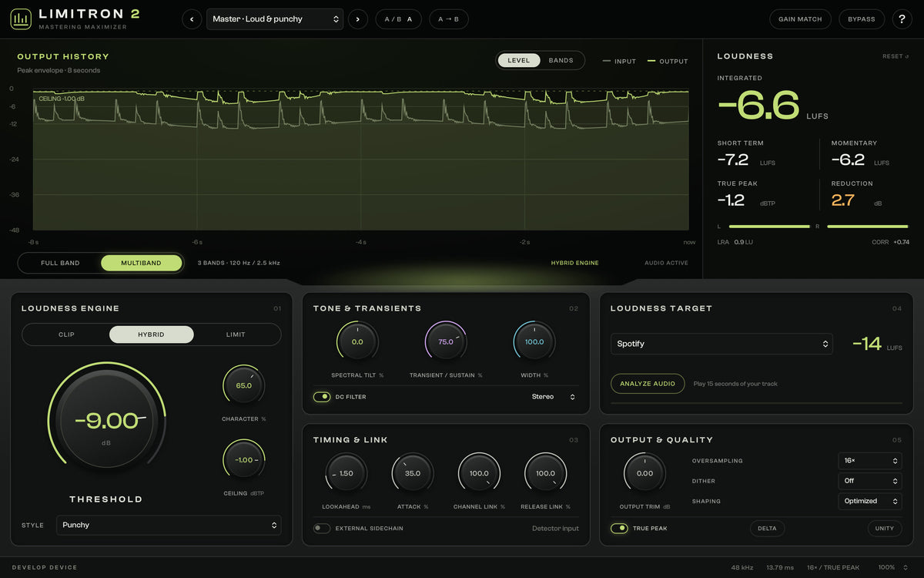
Task: Select Full Band mode
Action: pos(60,263)
